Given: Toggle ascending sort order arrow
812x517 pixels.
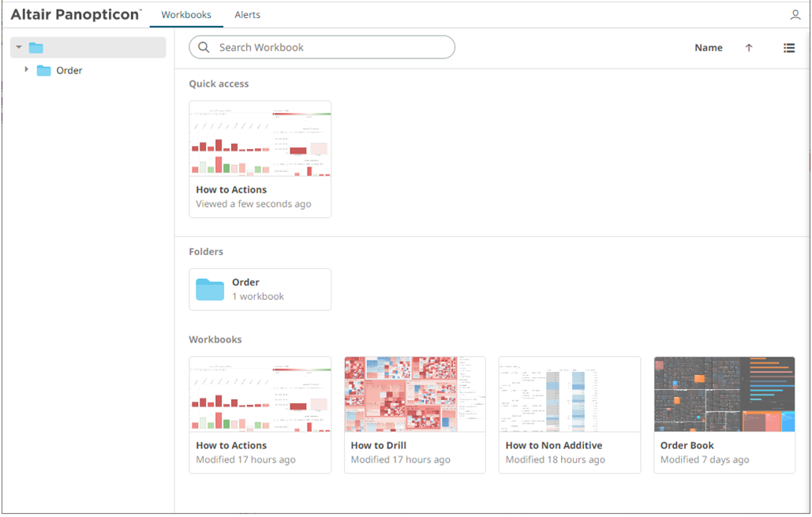Looking at the screenshot, I should (749, 48).
